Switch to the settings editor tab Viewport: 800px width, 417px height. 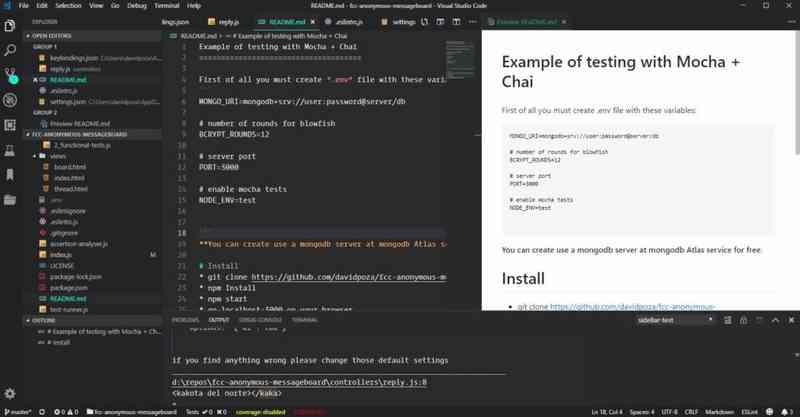click(398, 22)
